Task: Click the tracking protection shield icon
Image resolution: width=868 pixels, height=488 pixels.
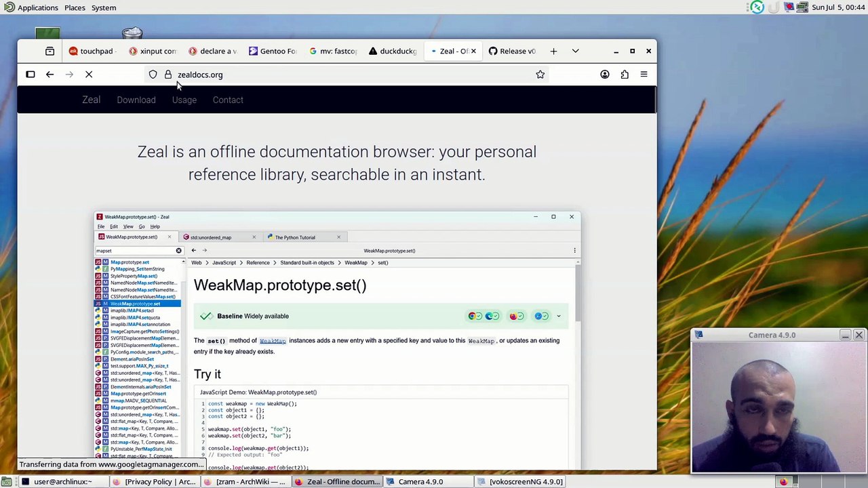Action: coord(153,75)
